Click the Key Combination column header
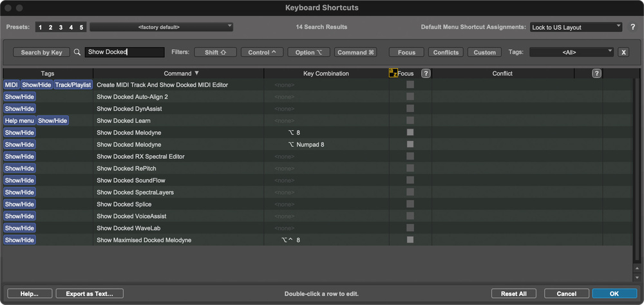Viewport: 644px width, 305px height. [326, 73]
